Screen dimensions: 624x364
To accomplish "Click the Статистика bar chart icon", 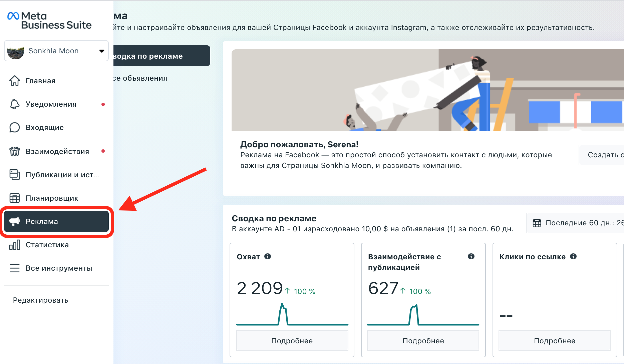I will (x=15, y=245).
